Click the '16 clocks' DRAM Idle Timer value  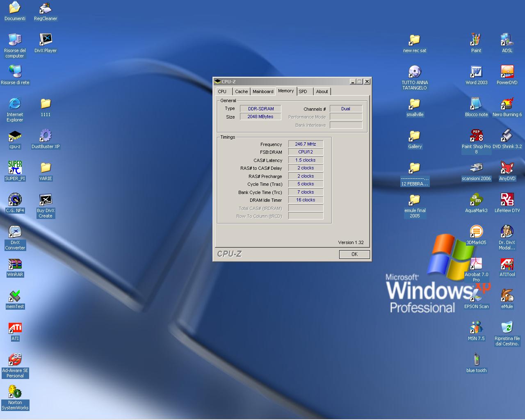coord(306,200)
